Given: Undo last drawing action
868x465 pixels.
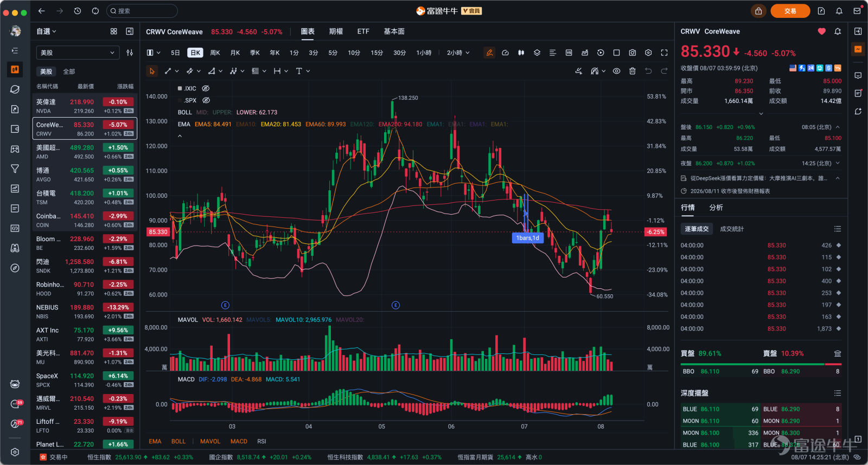Looking at the screenshot, I should (x=648, y=71).
